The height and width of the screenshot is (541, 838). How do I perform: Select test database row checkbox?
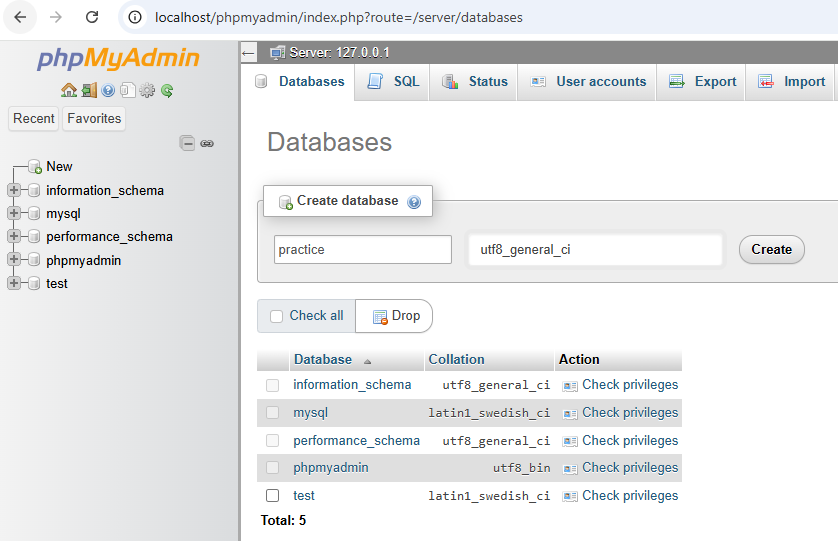click(x=273, y=496)
